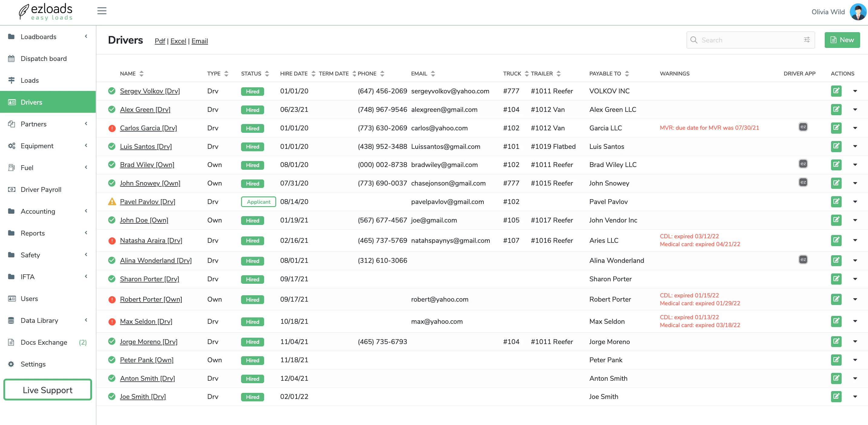Click the New button to add a driver
The image size is (868, 425).
[x=842, y=39]
